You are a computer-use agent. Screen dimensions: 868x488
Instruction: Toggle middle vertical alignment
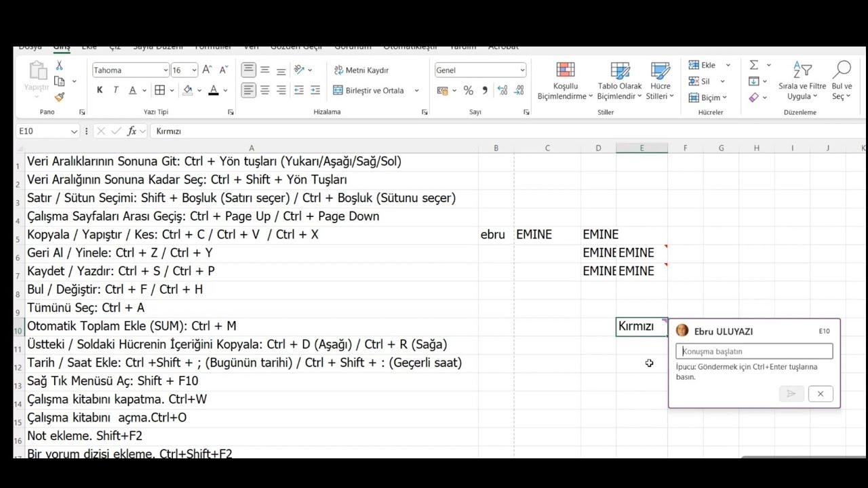265,70
